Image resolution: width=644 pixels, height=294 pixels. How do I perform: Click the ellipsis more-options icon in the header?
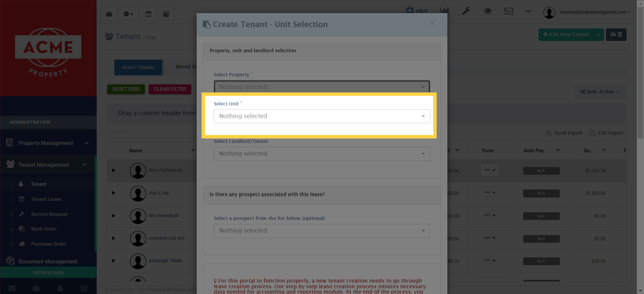[528, 11]
